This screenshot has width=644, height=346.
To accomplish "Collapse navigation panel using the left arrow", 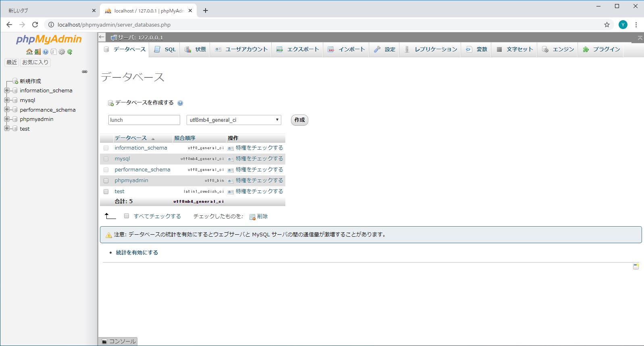I will click(x=102, y=37).
